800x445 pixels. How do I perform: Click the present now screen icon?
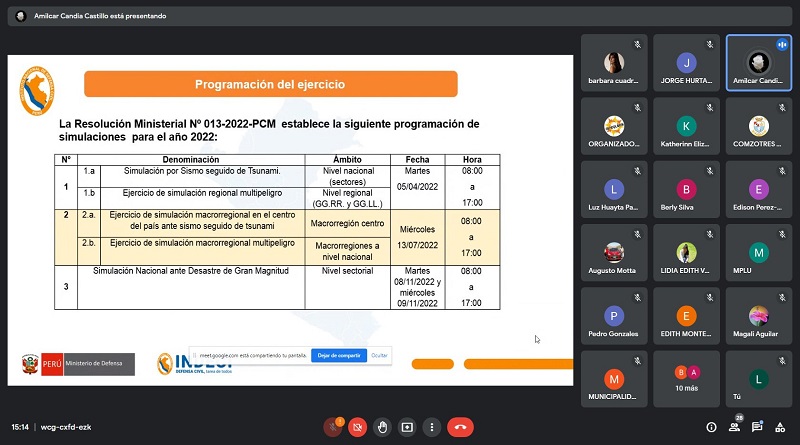click(x=407, y=427)
